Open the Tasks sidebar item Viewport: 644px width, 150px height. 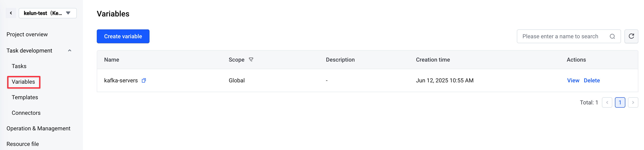point(19,66)
